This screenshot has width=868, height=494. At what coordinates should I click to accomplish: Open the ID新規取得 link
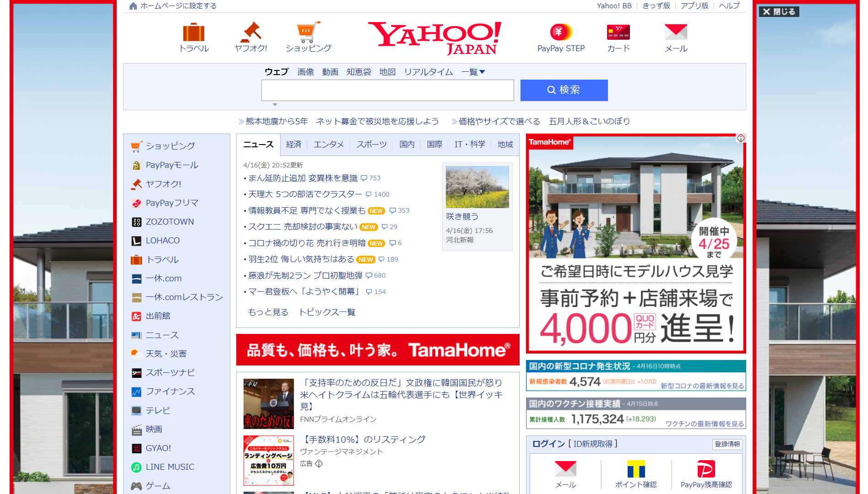(593, 444)
